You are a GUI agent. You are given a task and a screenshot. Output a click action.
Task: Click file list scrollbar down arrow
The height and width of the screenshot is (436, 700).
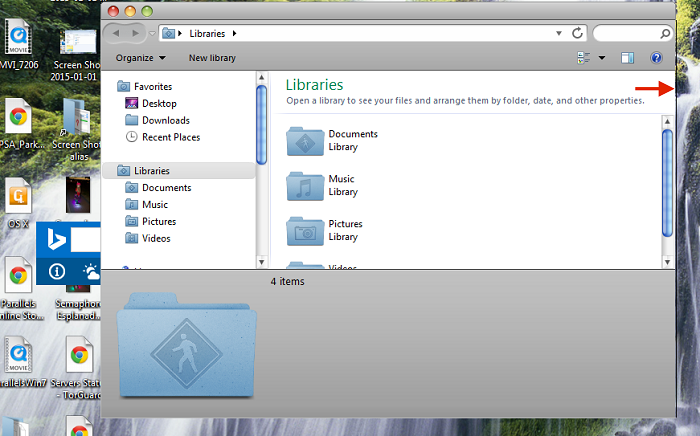[x=667, y=262]
